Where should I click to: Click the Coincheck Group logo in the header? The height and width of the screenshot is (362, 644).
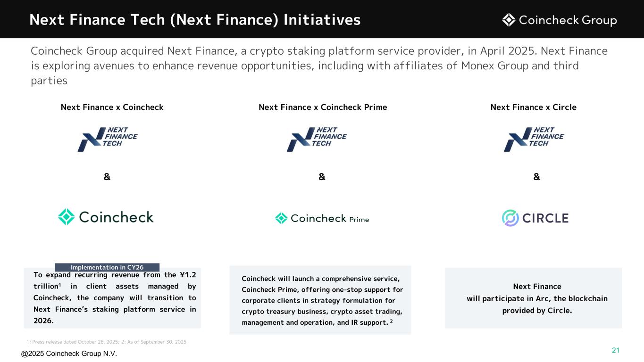click(x=559, y=20)
